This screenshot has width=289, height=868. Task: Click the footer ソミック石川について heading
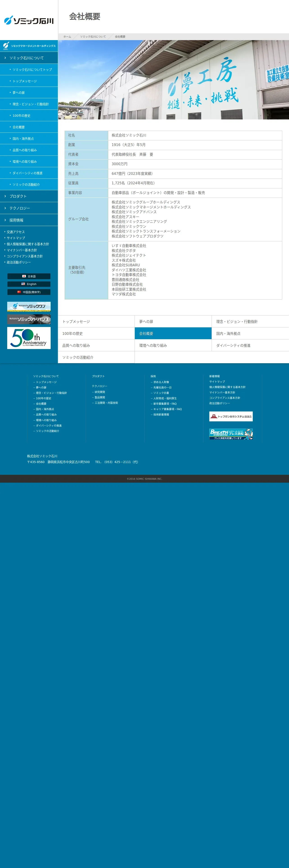tap(46, 376)
